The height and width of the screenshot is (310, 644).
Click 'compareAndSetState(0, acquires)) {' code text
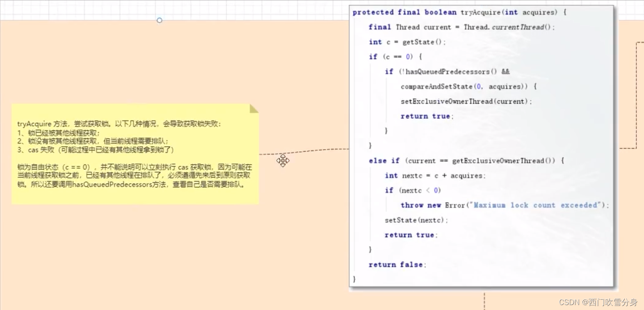point(468,86)
